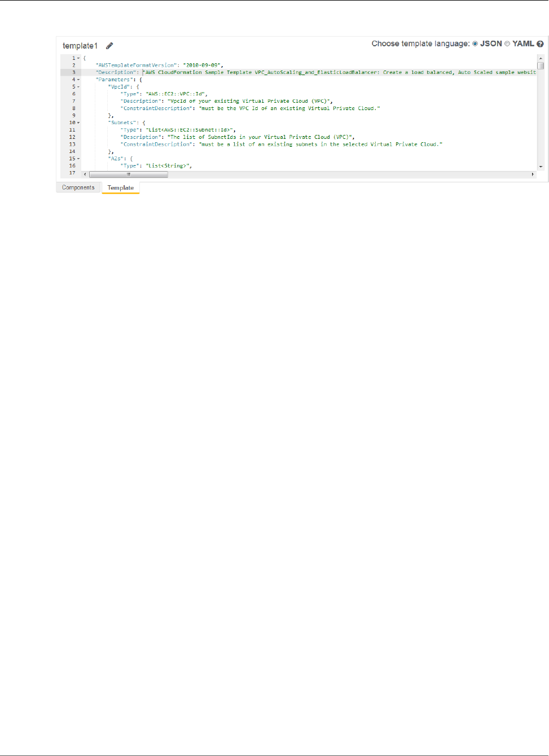
Task: Click the horizontal scrollbar right arrow
Action: [533, 174]
